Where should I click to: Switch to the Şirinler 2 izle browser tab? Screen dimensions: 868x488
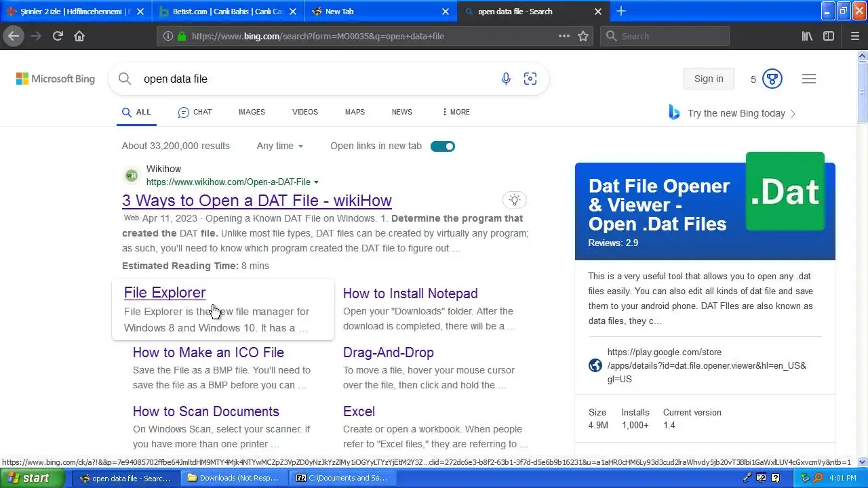point(76,11)
